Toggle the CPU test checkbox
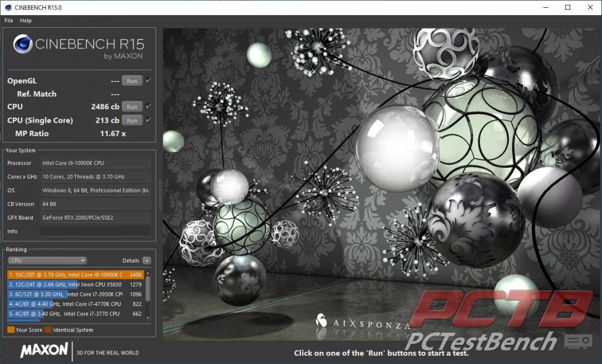The width and height of the screenshot is (602, 364). click(x=148, y=106)
